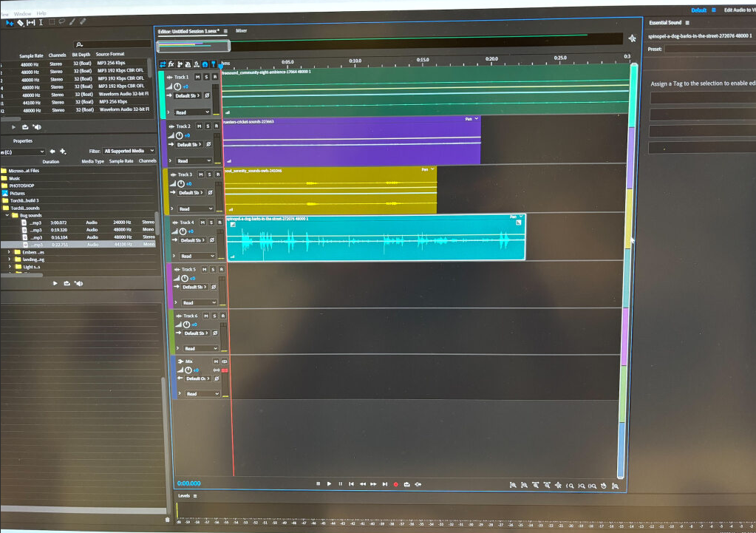Pause playback in the transport bar
The width and height of the screenshot is (756, 533).
pyautogui.click(x=341, y=483)
